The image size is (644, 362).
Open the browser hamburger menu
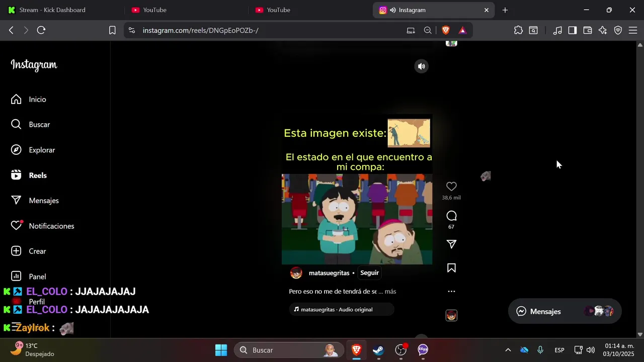(632, 30)
